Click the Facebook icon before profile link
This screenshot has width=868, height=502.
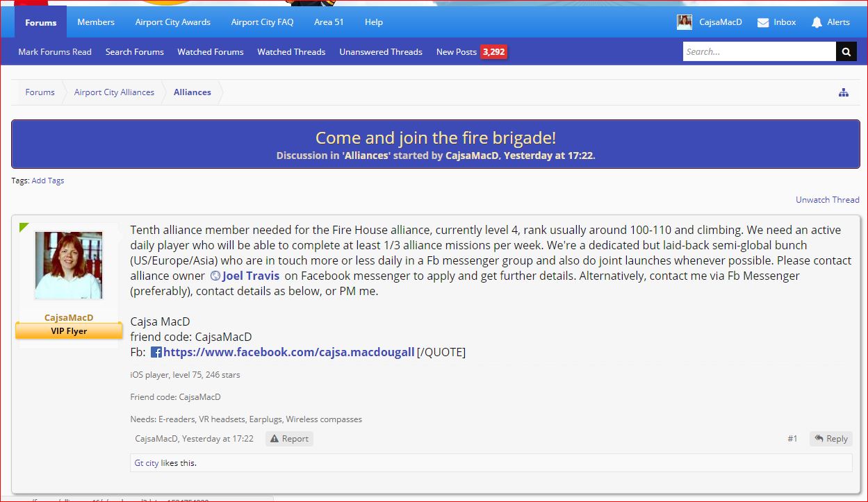point(156,352)
